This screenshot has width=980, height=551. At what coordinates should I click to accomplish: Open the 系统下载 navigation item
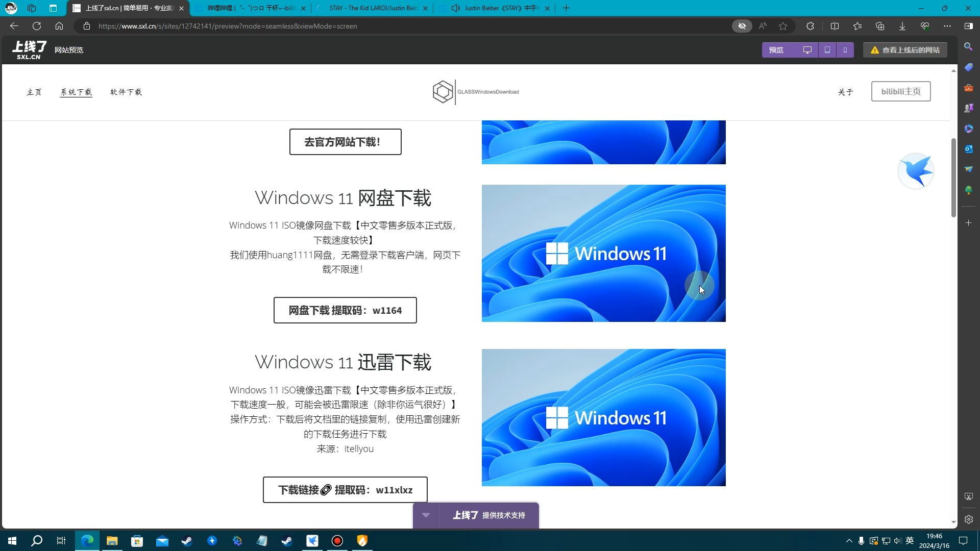pos(76,92)
